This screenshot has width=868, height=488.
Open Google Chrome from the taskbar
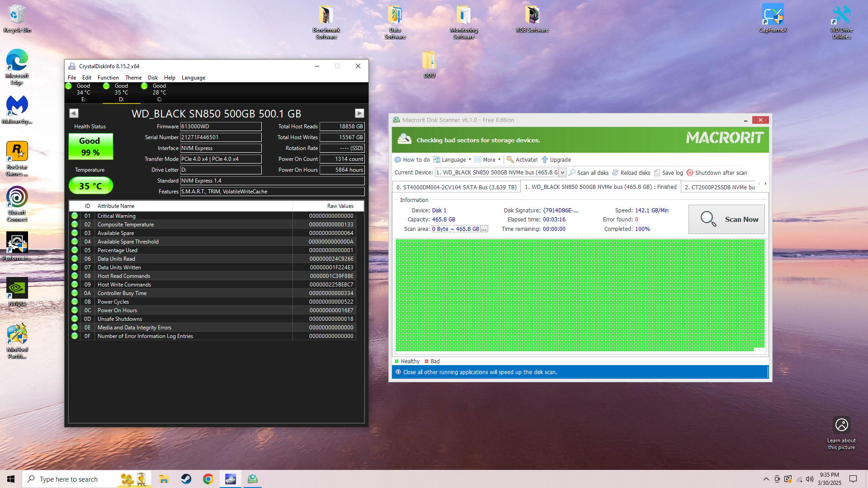pos(208,479)
